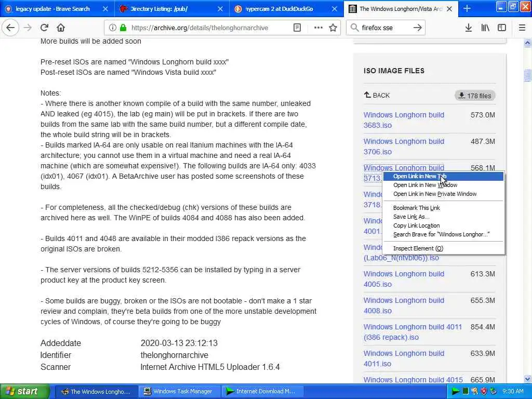532x399 pixels.
Task: Select Save Link As...
Action: (x=443, y=217)
